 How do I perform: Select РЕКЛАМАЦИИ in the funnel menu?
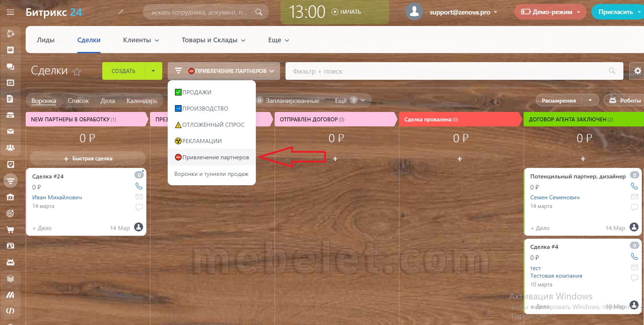pos(212,141)
